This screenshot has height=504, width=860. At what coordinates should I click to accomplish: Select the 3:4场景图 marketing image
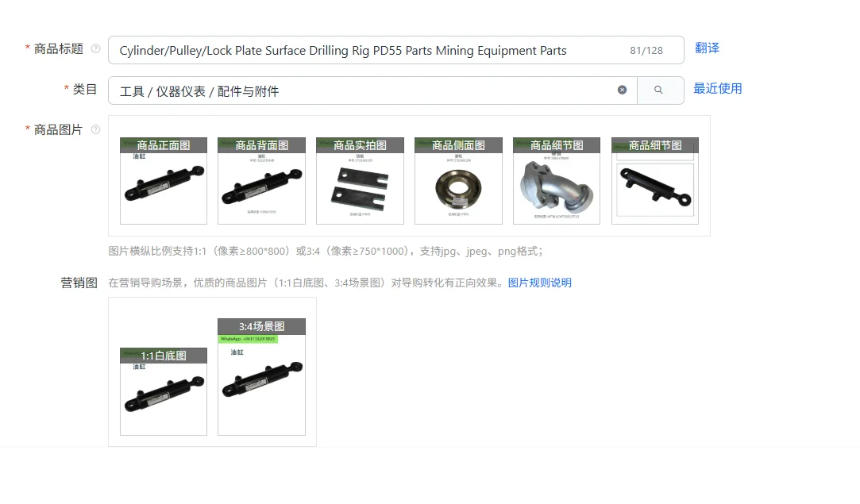pyautogui.click(x=261, y=377)
